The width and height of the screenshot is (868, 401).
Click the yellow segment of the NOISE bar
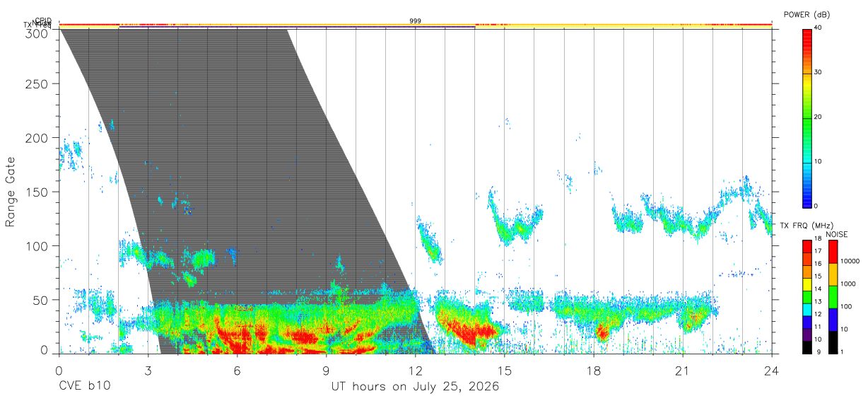833,274
